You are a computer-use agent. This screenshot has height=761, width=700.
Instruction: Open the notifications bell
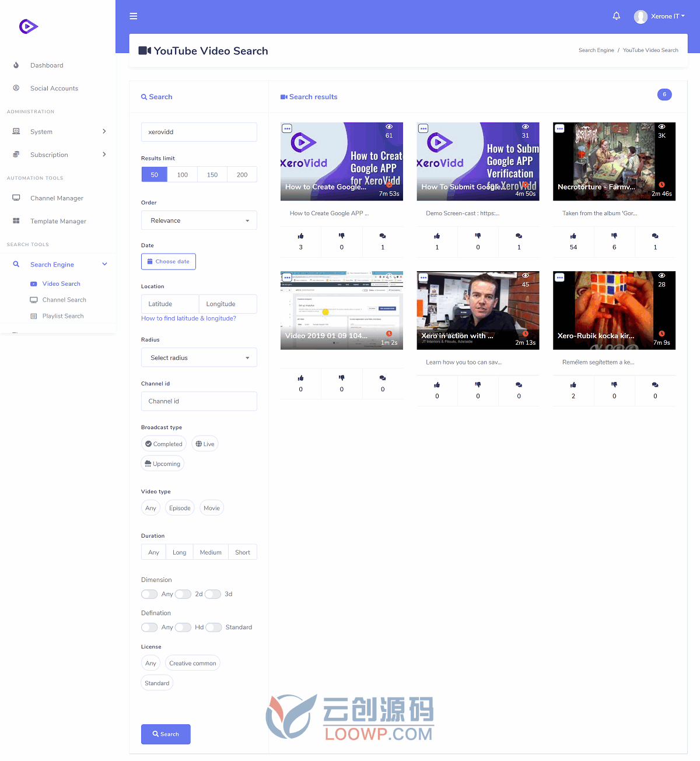617,16
